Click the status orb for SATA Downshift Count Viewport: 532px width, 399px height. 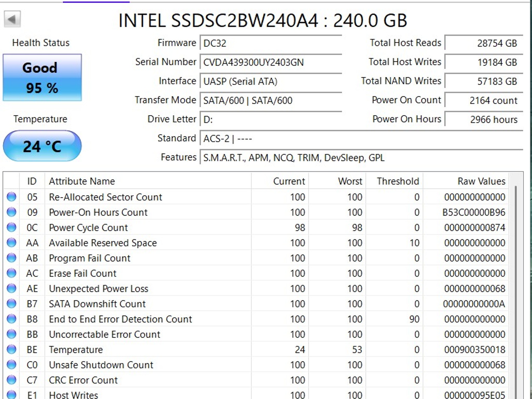coord(11,304)
